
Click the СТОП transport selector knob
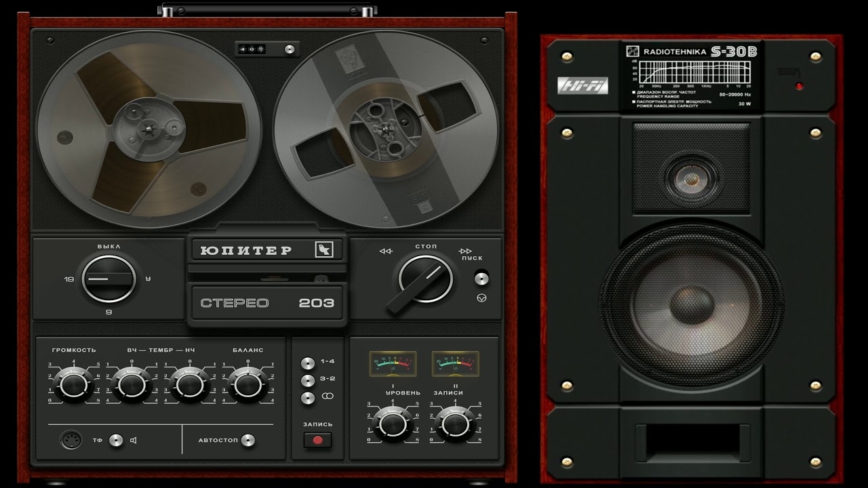pos(425,280)
